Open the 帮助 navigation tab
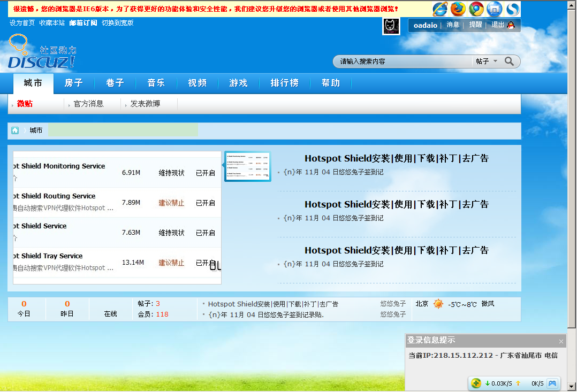 [331, 83]
